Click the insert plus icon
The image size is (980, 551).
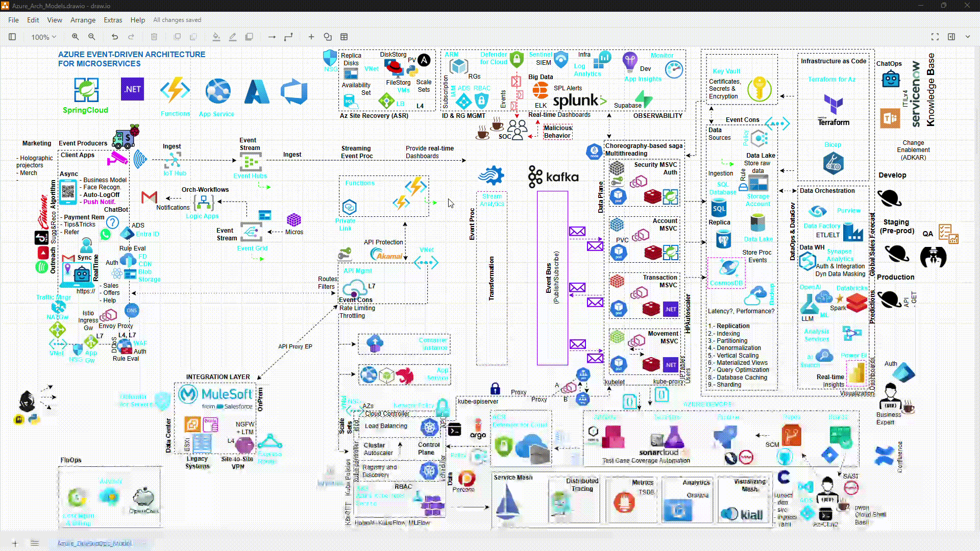311,37
